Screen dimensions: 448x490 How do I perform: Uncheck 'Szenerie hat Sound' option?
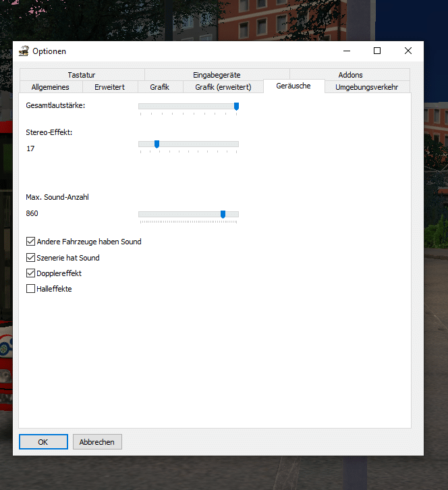(30, 258)
